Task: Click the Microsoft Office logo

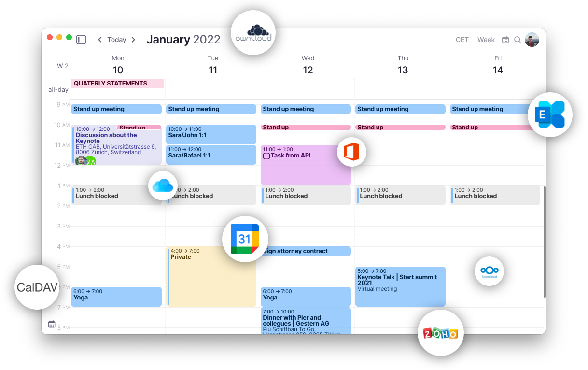Action: (351, 152)
